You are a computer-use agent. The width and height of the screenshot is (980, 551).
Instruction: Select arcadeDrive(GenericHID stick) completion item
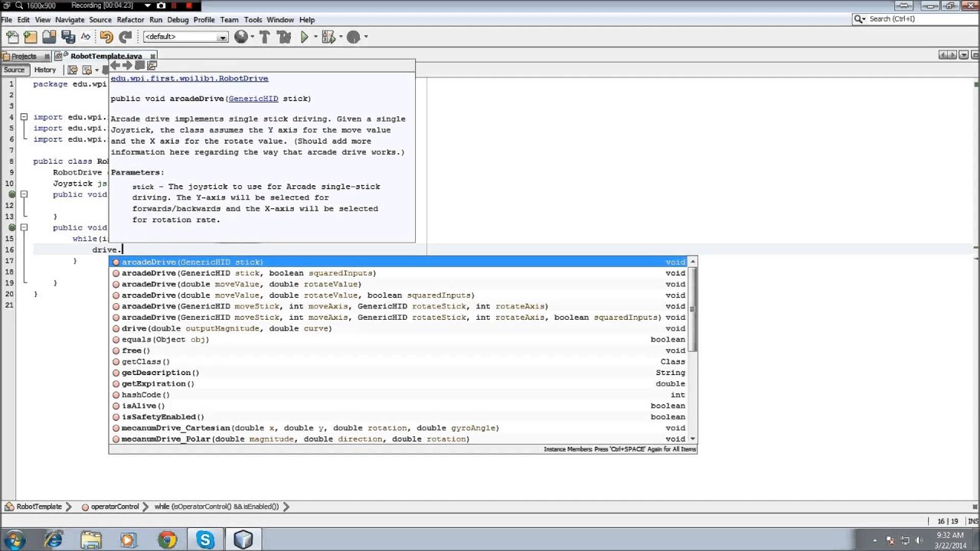(x=398, y=262)
